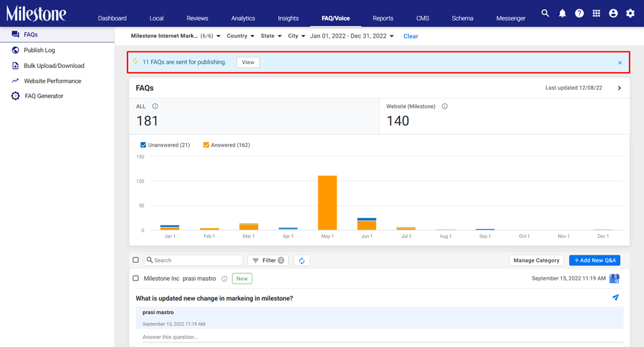Open the help question mark icon

point(579,14)
